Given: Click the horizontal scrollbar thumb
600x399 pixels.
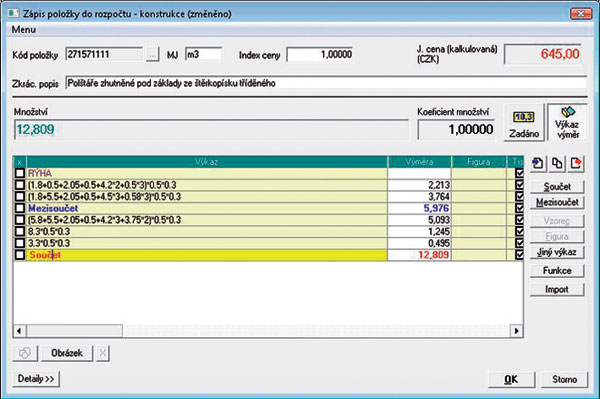Looking at the screenshot, I should coord(75,331).
